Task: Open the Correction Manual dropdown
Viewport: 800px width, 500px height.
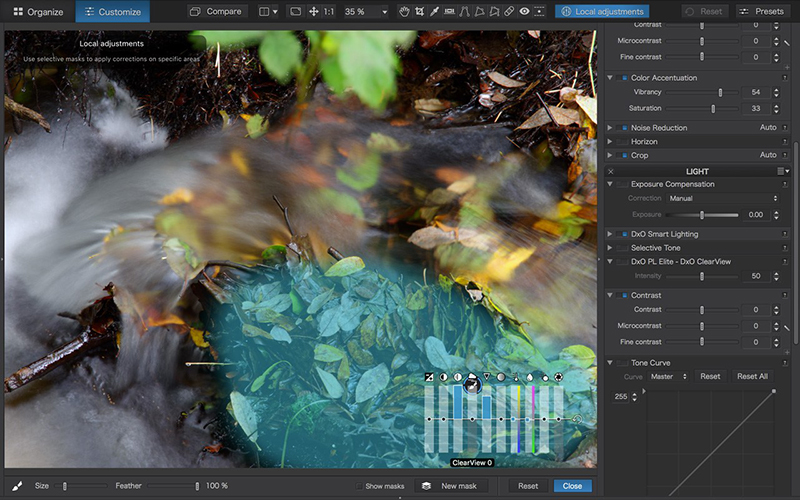Action: tap(723, 198)
